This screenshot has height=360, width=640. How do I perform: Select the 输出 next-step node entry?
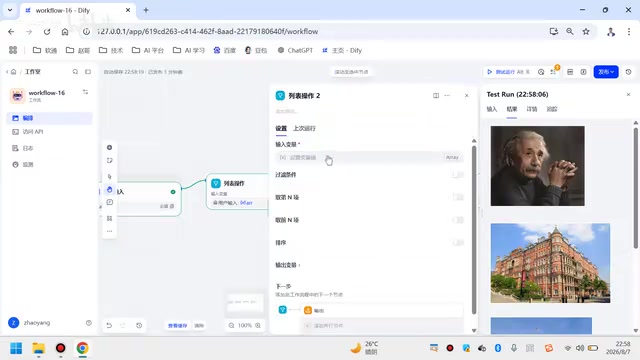pyautogui.click(x=382, y=311)
